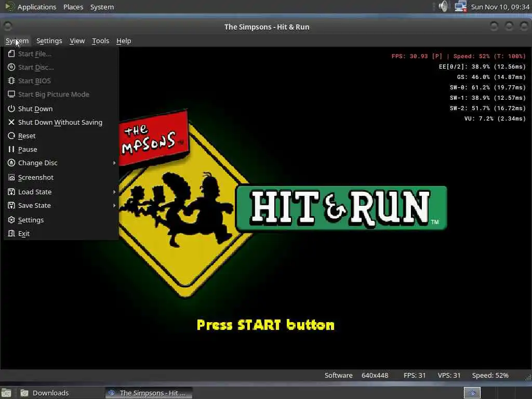Click the volume speaker tray icon
Viewport: 532px width, 399px height.
pyautogui.click(x=444, y=6)
